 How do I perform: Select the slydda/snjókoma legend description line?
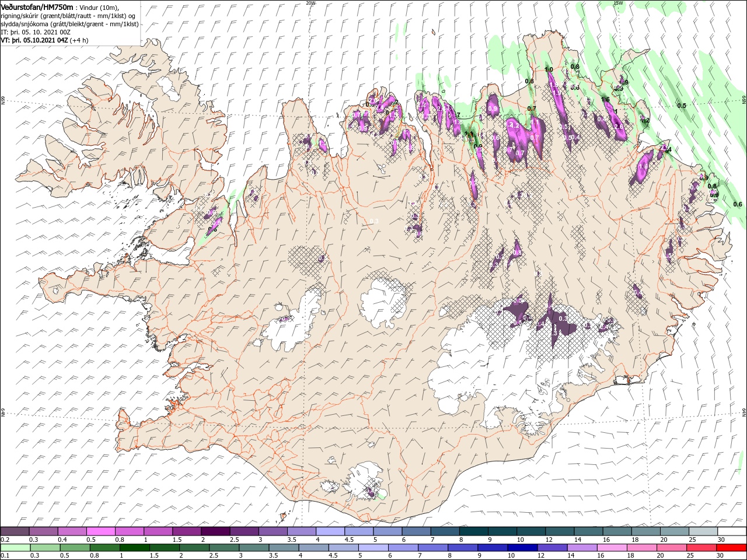[x=68, y=24]
